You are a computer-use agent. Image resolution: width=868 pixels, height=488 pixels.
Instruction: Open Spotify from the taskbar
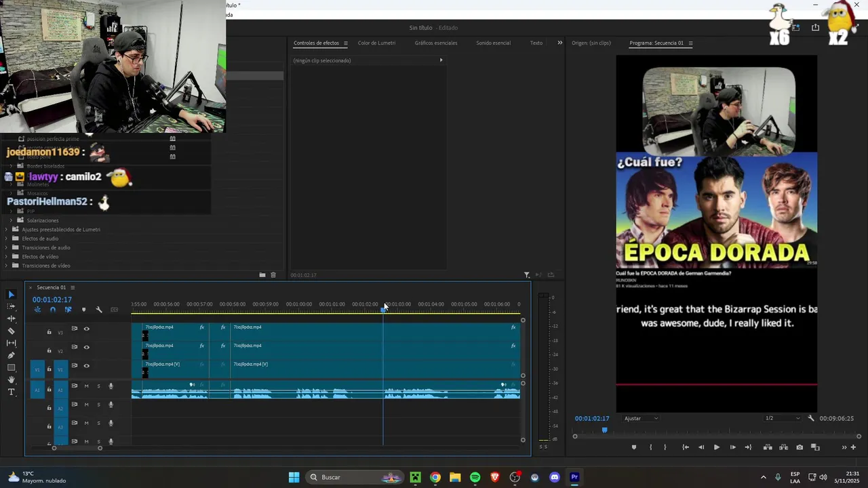(x=475, y=477)
